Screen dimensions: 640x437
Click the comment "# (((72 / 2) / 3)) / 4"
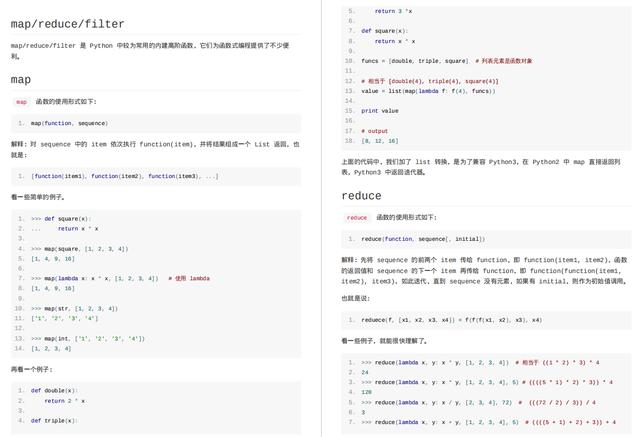pos(557,402)
